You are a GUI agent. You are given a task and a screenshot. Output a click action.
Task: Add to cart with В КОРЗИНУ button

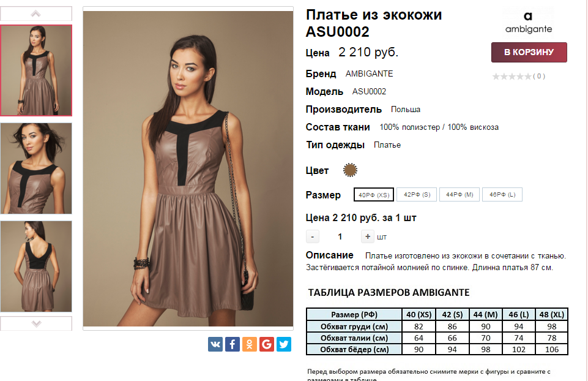529,52
